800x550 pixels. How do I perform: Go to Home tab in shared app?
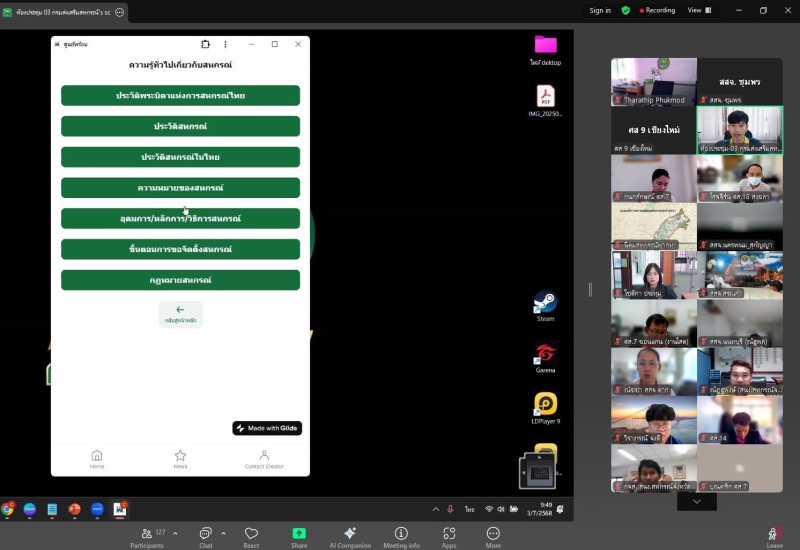coord(97,459)
